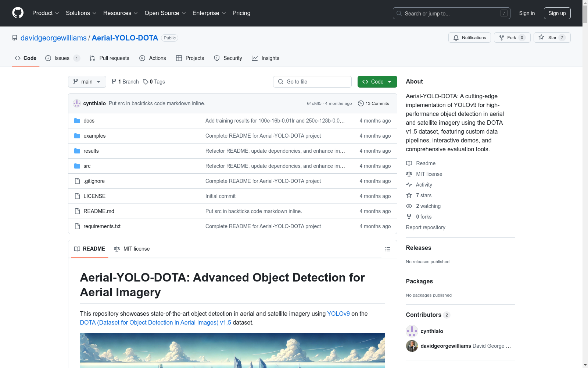The image size is (588, 368).
Task: Click Report repository link
Action: tap(426, 227)
